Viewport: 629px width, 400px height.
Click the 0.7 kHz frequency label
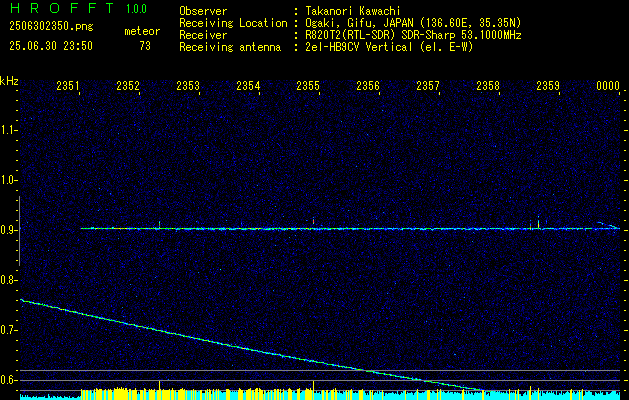(8, 330)
